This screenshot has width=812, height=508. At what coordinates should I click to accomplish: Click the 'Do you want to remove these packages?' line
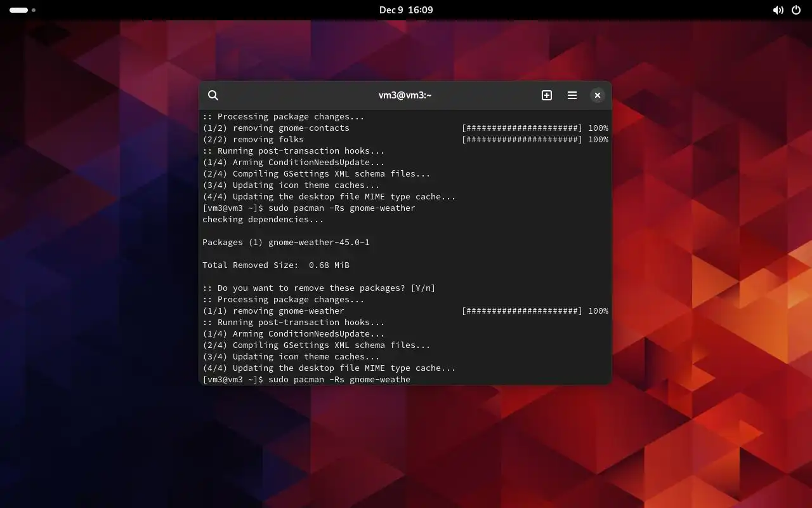click(319, 288)
